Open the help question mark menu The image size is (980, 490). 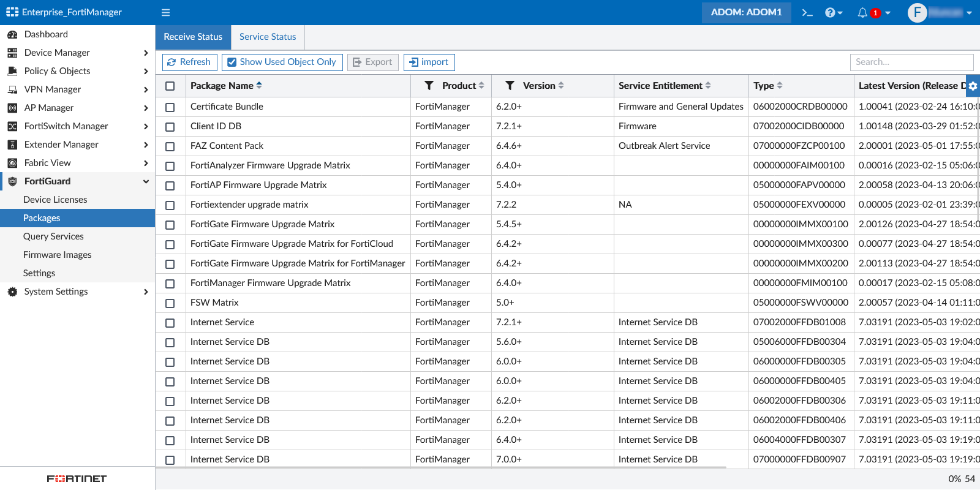tap(831, 12)
